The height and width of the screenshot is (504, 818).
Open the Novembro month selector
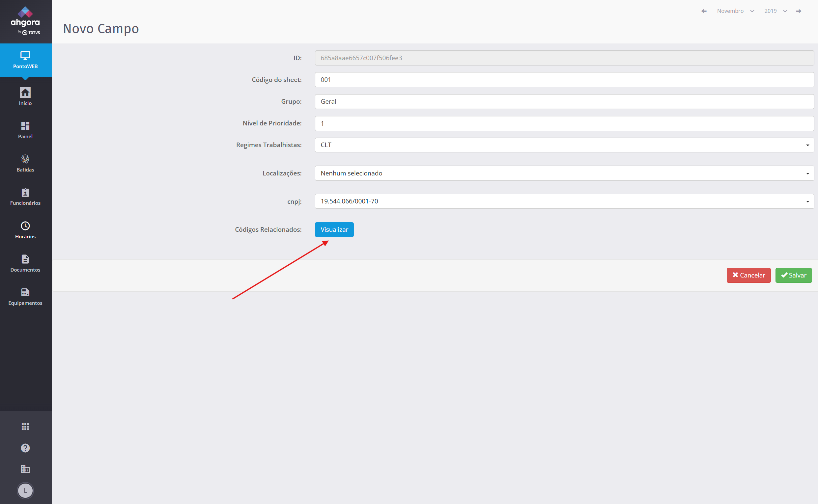pos(735,11)
